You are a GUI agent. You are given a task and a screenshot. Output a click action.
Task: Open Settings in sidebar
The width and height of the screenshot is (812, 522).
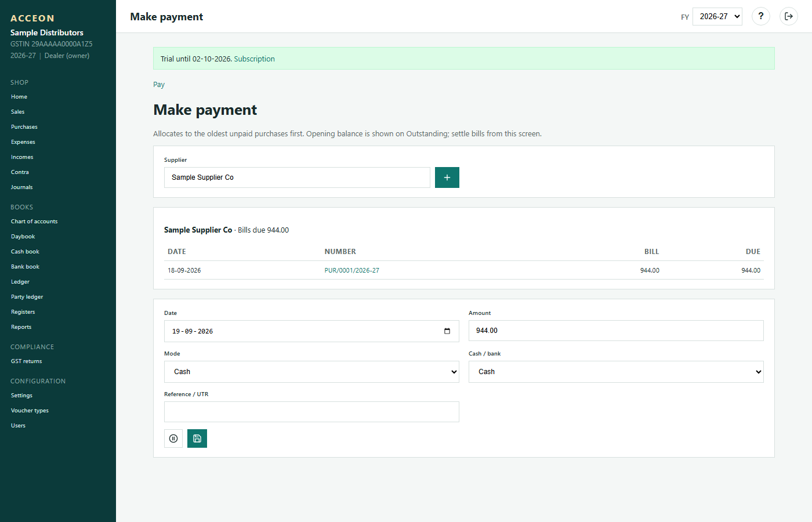coord(21,396)
